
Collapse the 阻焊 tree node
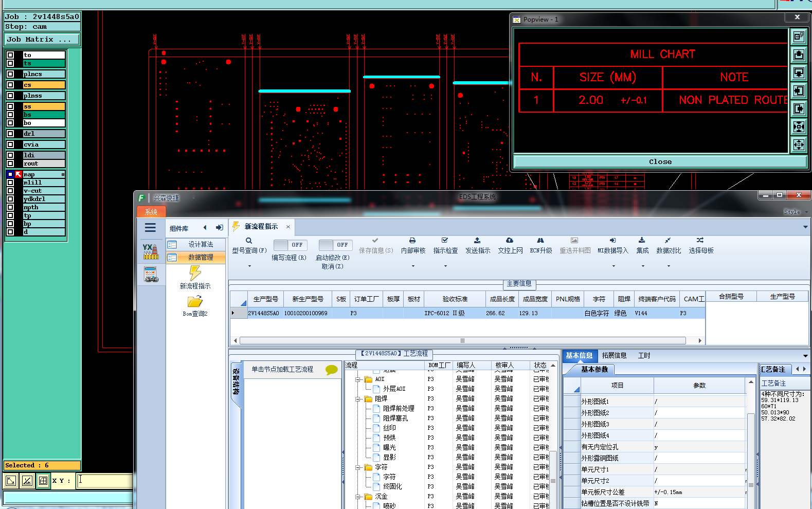coord(358,399)
